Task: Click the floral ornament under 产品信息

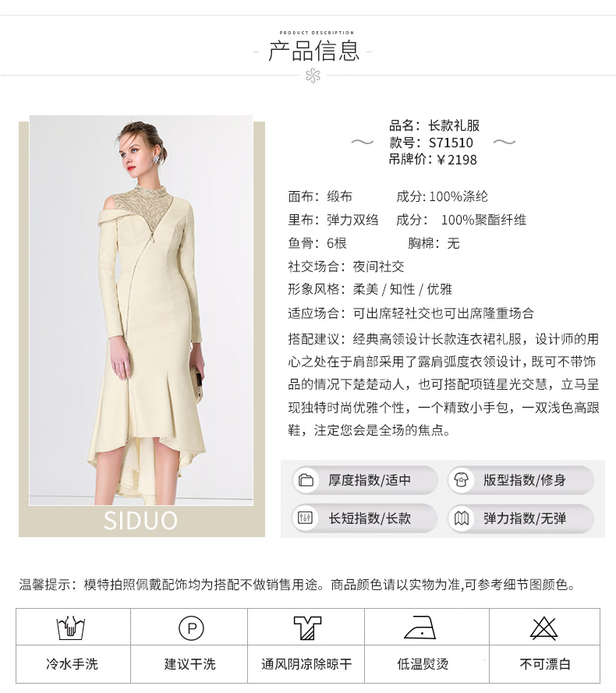Action: pyautogui.click(x=313, y=76)
